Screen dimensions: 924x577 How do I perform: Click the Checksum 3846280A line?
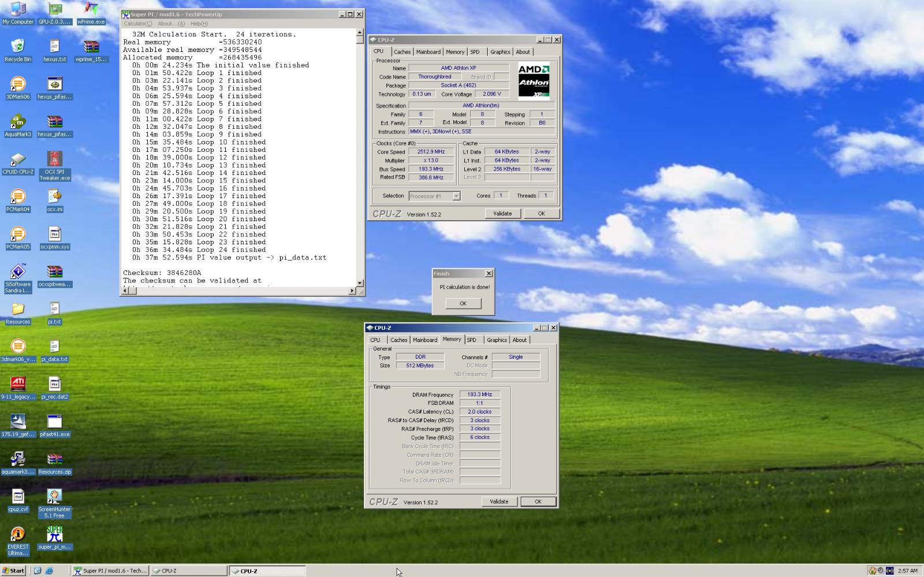[x=162, y=273]
